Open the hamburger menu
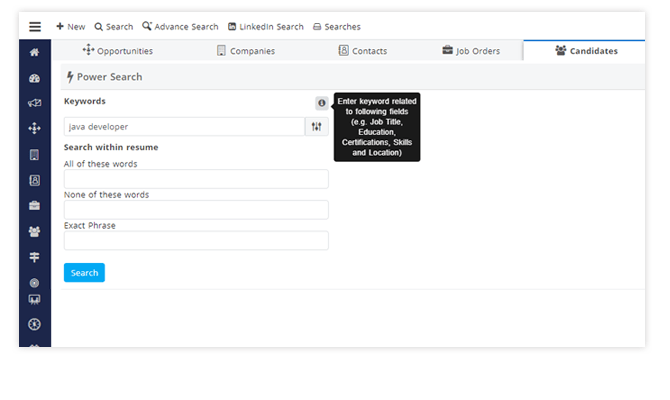Image resolution: width=670 pixels, height=400 pixels. click(35, 27)
